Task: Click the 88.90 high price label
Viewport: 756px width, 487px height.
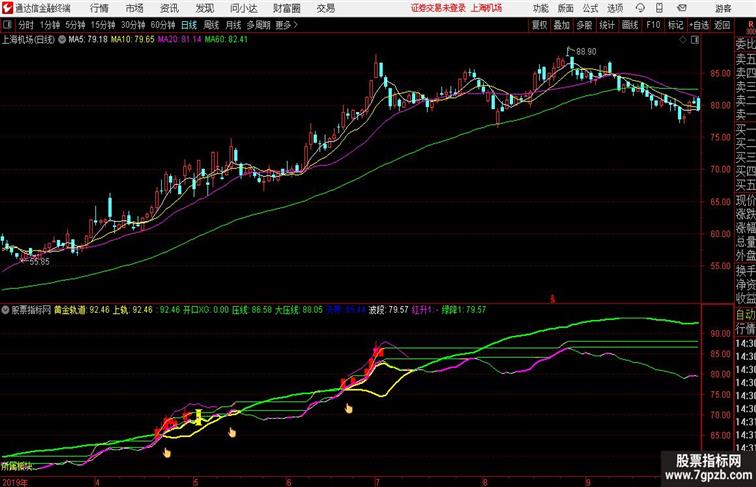Action: pos(586,52)
